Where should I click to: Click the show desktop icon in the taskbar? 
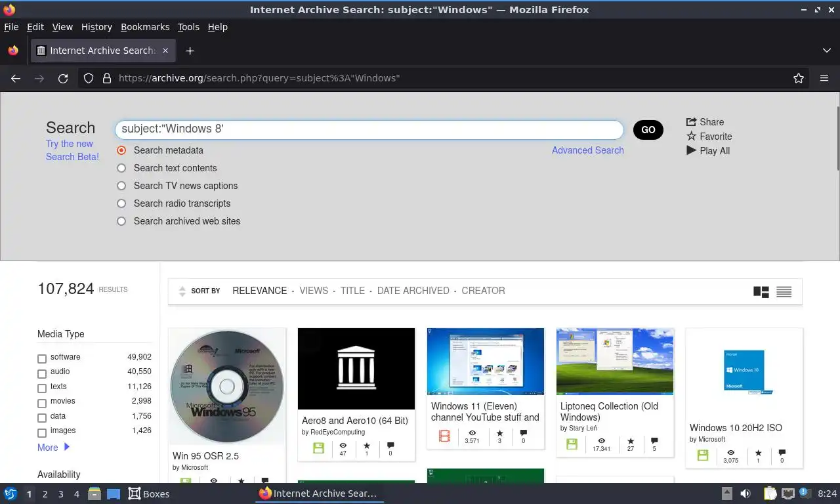tap(114, 493)
